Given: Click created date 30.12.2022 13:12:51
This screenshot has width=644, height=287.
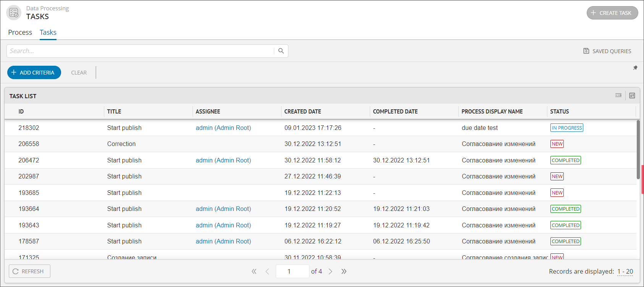Looking at the screenshot, I should (x=313, y=144).
